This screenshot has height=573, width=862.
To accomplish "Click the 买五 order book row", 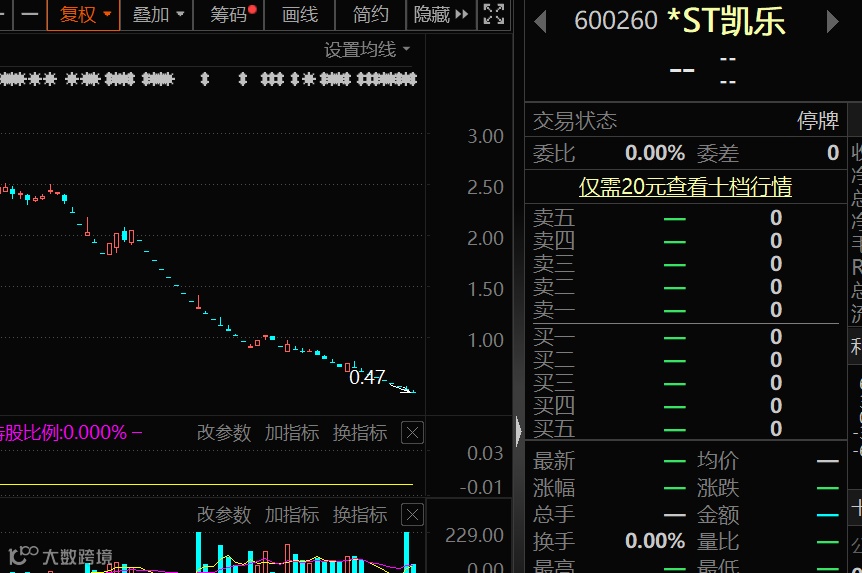I will coord(686,429).
